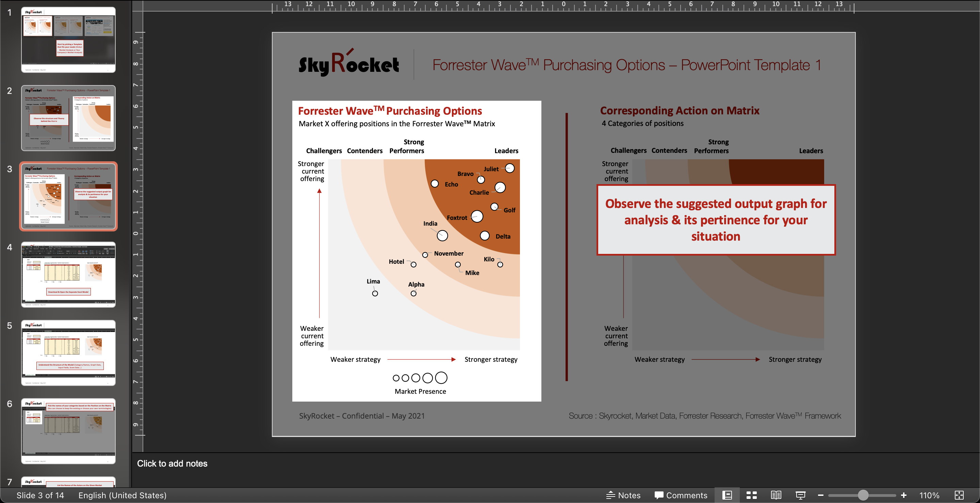Toggle the Notes pane

point(623,495)
